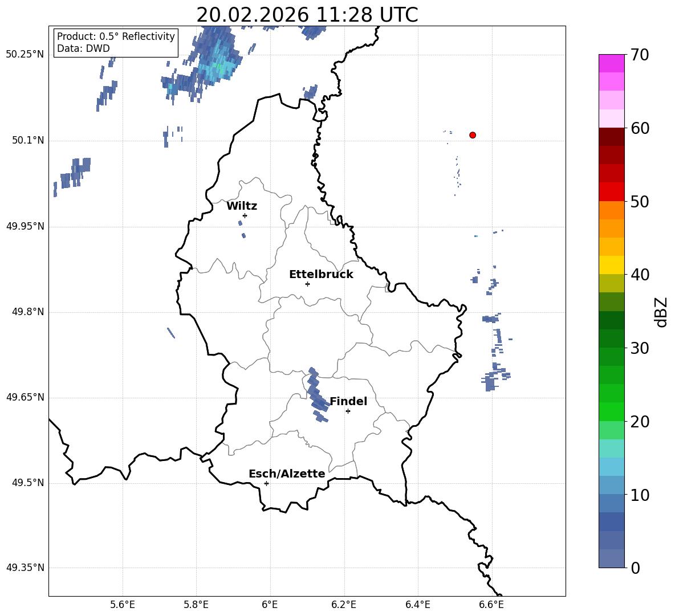Click the Ettelbruck city label
The width and height of the screenshot is (675, 616).
tap(321, 275)
